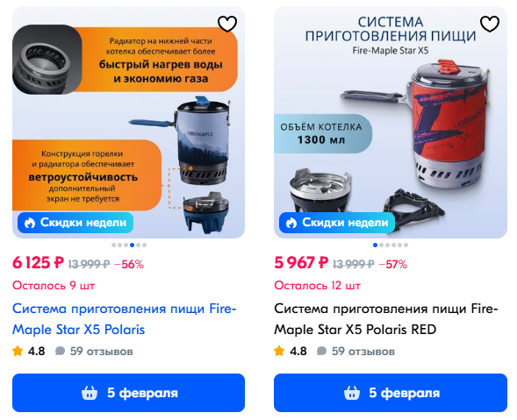
Task: Click the star rating icon of Polaris RED
Action: (279, 351)
